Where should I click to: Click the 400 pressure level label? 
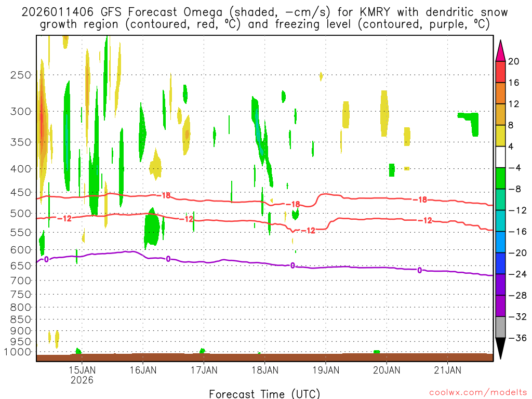point(21,169)
